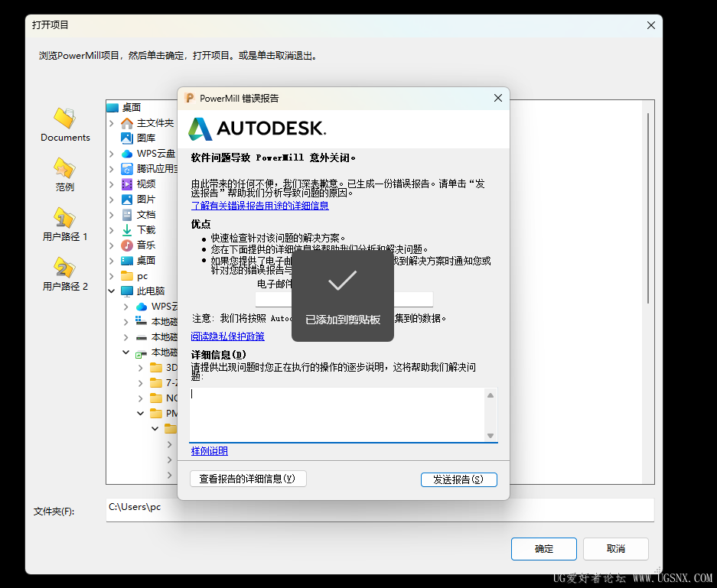Select 主文件夹 home icon in tree
This screenshot has height=588, width=717.
[127, 123]
